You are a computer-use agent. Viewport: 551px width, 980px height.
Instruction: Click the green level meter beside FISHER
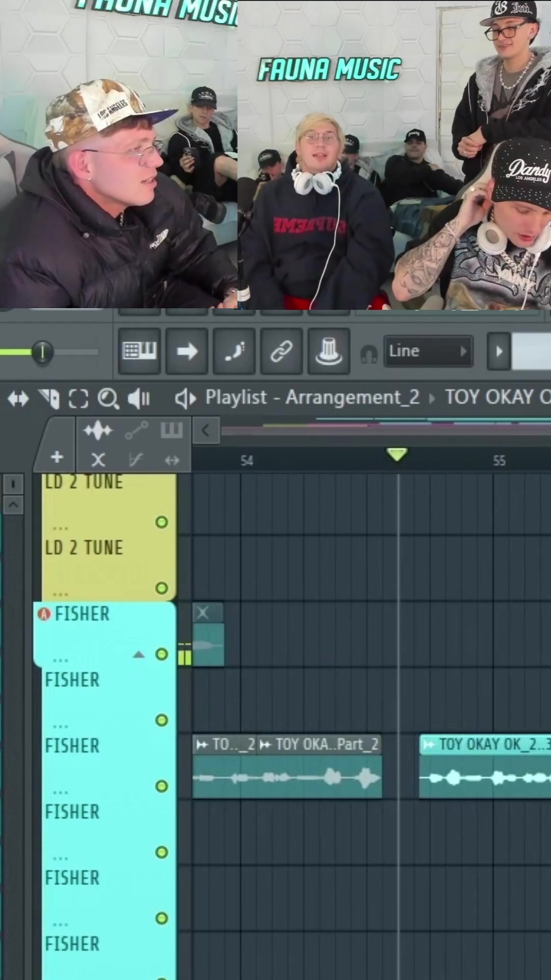point(185,654)
